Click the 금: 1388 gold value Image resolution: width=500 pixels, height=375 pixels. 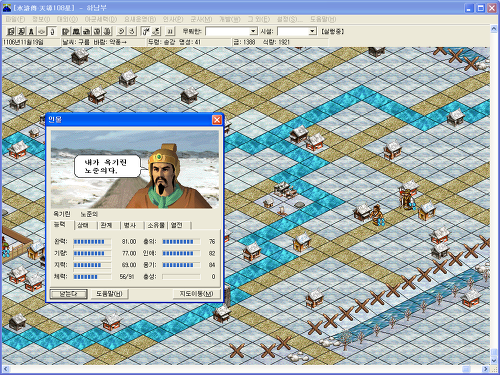pos(244,42)
